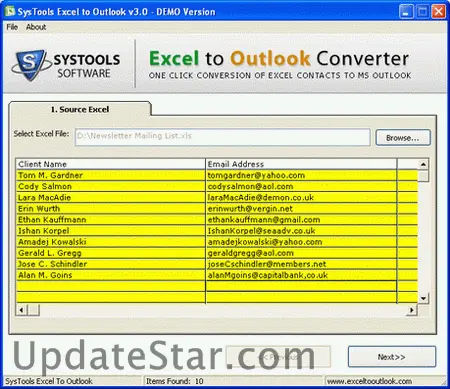The image size is (450, 389).
Task: Click the IshanKorpel@seaadv.co.uk email cell
Action: coord(301,231)
